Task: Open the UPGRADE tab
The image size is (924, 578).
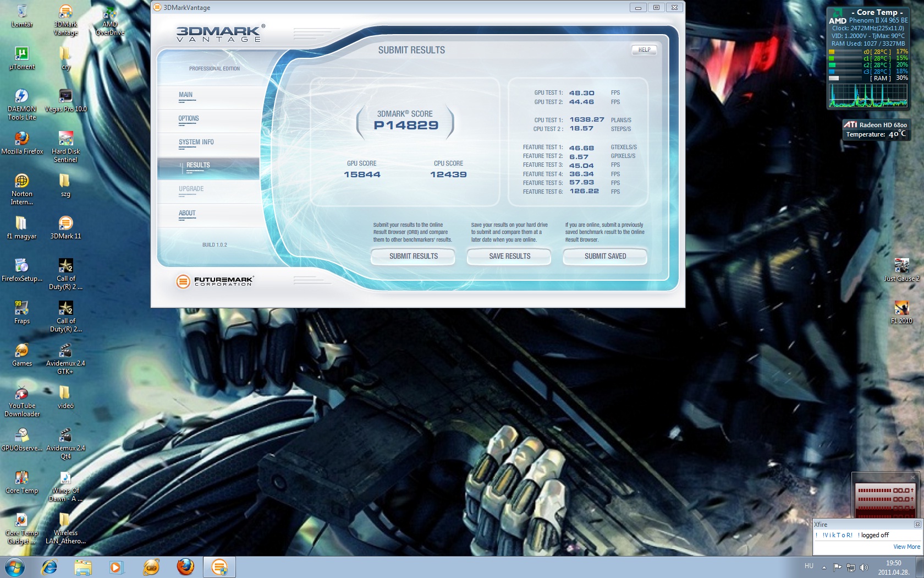Action: click(x=208, y=192)
